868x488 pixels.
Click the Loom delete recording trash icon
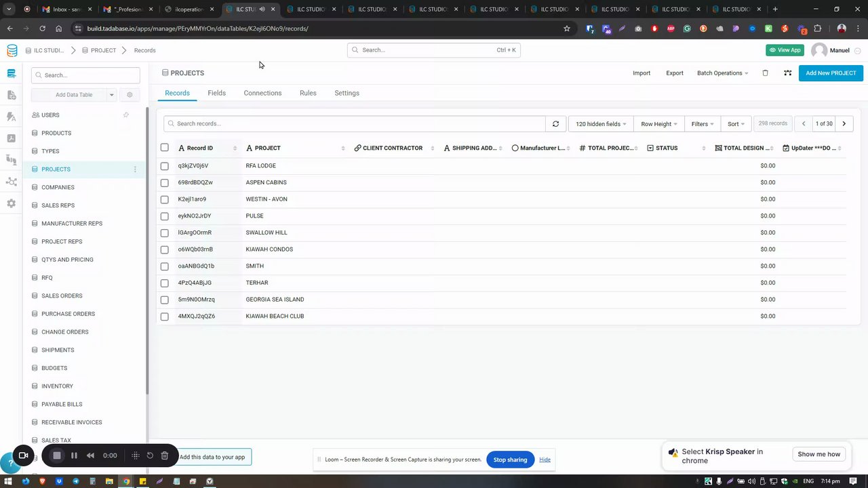[164, 455]
